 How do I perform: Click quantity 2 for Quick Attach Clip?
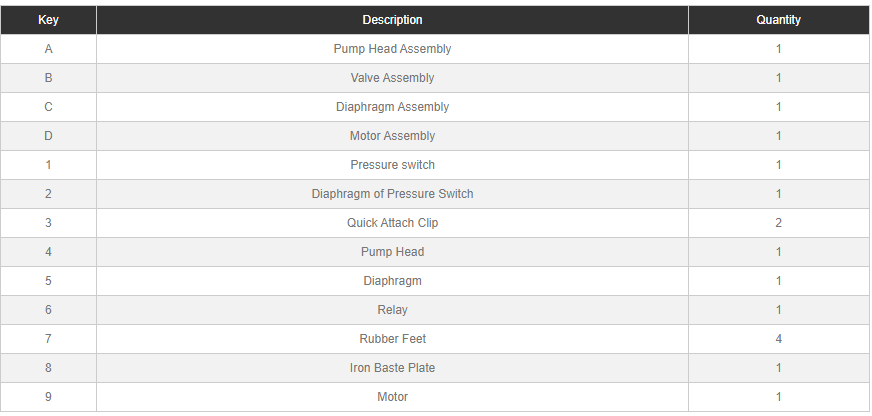778,223
